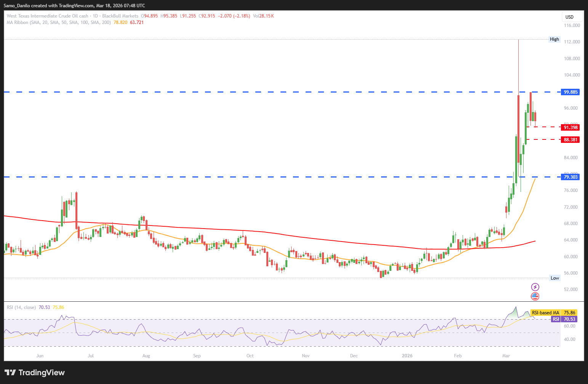Click the High price marker label
The image size is (588, 384).
[x=554, y=39]
